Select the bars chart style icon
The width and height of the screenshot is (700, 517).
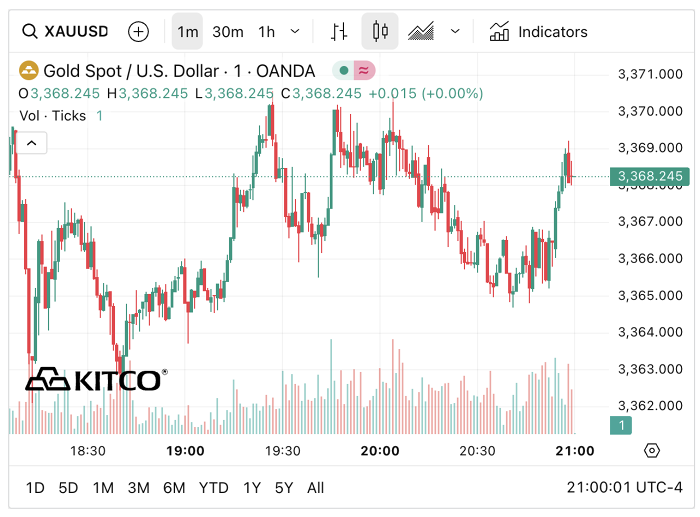(x=339, y=32)
